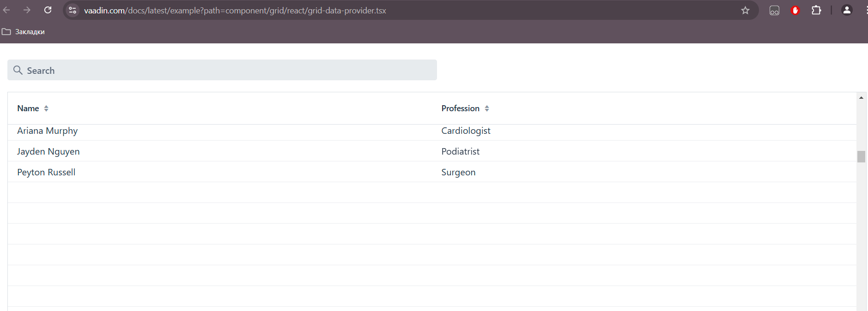Go back to the previous page
The image size is (868, 311).
pos(6,10)
